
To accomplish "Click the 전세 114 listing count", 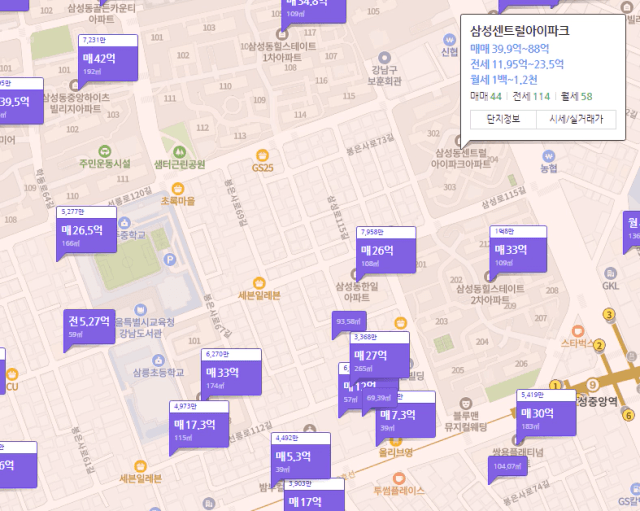I will (531, 96).
